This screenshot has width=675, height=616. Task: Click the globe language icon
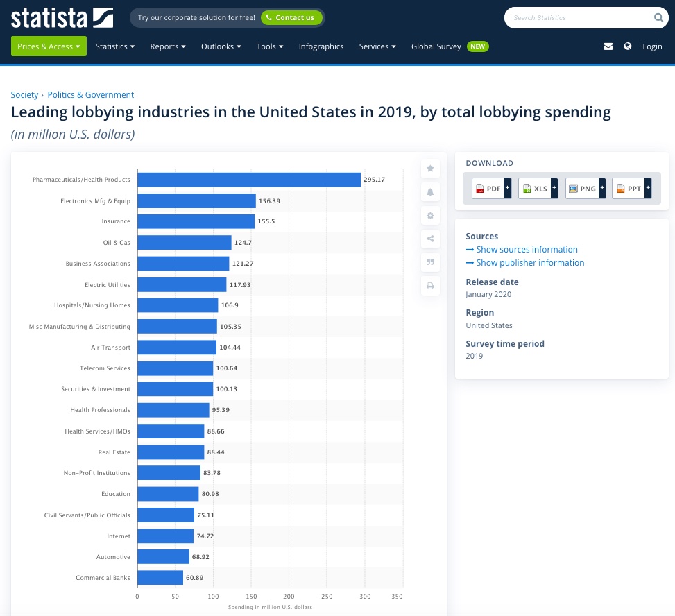coord(628,46)
